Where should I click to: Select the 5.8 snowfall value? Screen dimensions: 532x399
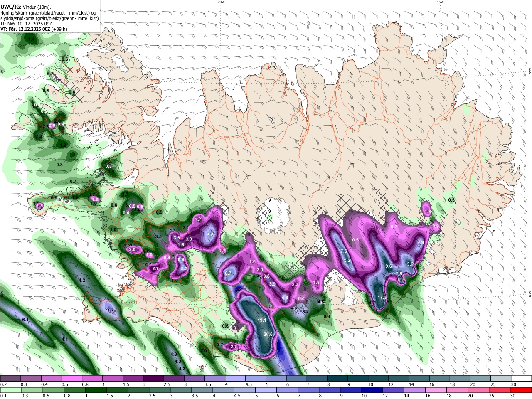(x=210, y=235)
